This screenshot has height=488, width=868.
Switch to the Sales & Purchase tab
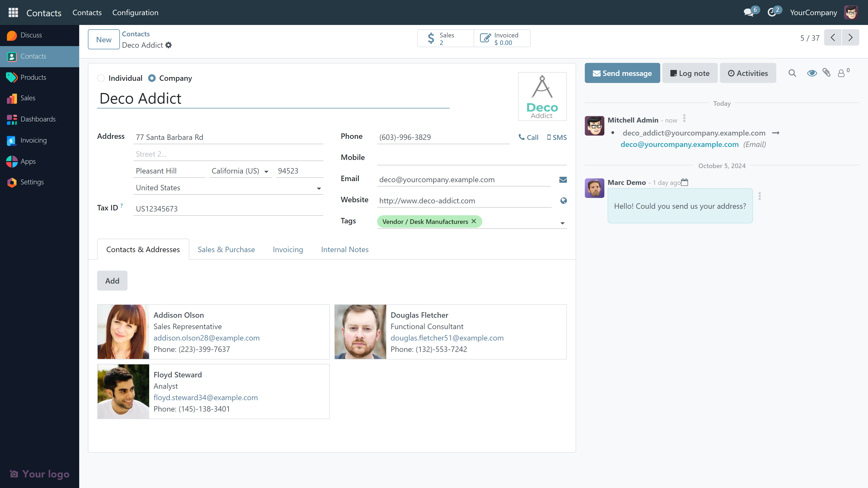click(226, 249)
